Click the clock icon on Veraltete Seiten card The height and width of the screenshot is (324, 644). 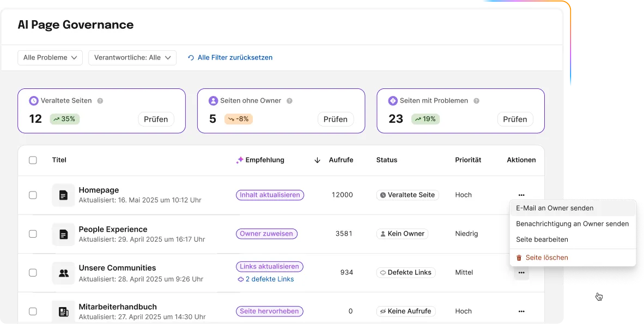[x=34, y=100]
